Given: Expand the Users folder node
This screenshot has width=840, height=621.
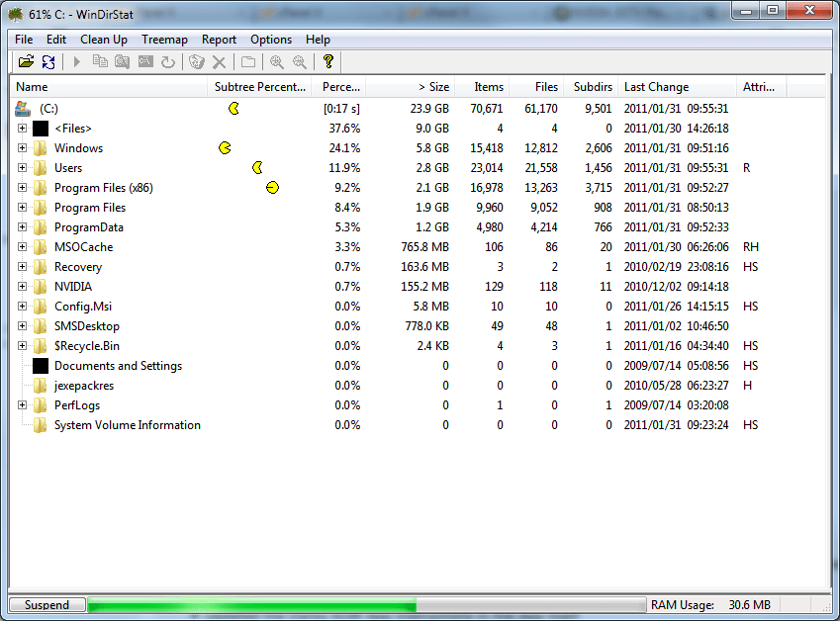Looking at the screenshot, I should tap(22, 167).
